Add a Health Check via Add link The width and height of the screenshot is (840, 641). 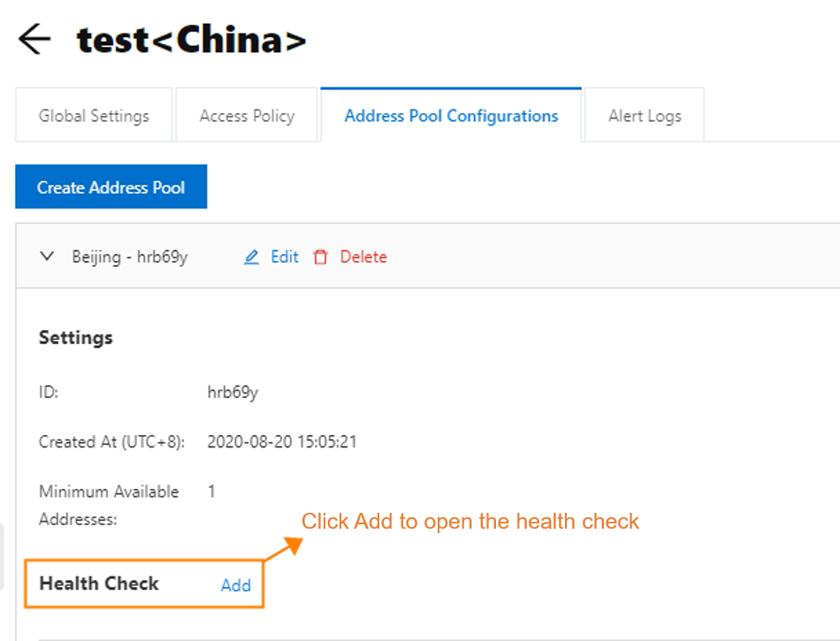[x=236, y=585]
